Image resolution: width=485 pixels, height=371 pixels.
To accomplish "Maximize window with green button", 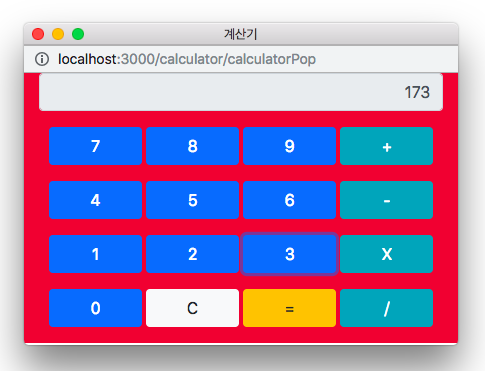I will pyautogui.click(x=78, y=34).
